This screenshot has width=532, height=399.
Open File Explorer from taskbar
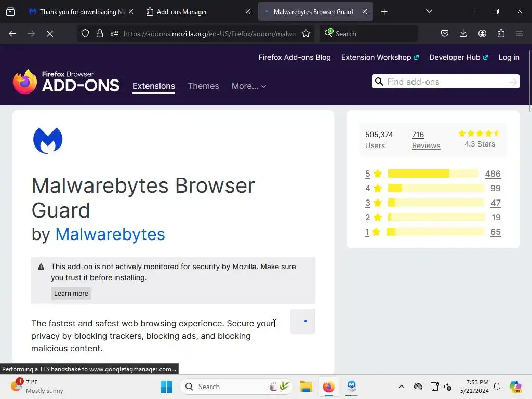pos(305,387)
